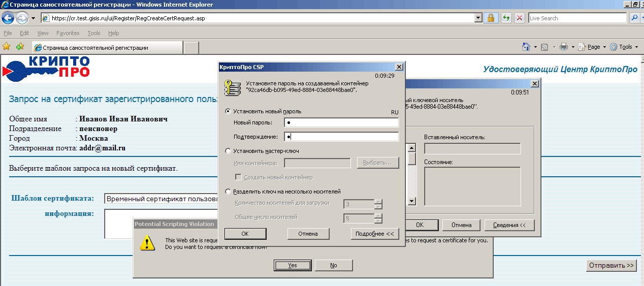This screenshot has width=644, height=286.
Task: Open the Favorites menu
Action: 68,33
